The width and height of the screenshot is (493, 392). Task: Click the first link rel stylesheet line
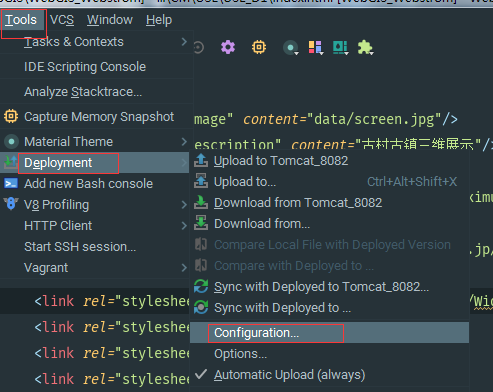click(112, 301)
